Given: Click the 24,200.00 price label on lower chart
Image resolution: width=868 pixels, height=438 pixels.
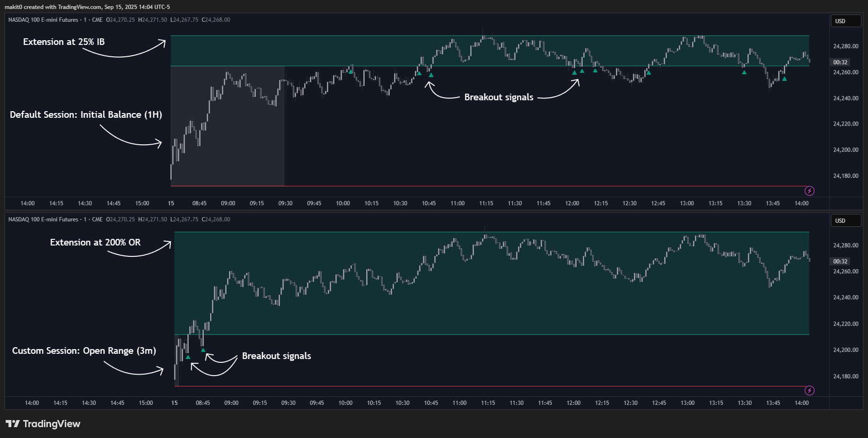Looking at the screenshot, I should click(846, 350).
